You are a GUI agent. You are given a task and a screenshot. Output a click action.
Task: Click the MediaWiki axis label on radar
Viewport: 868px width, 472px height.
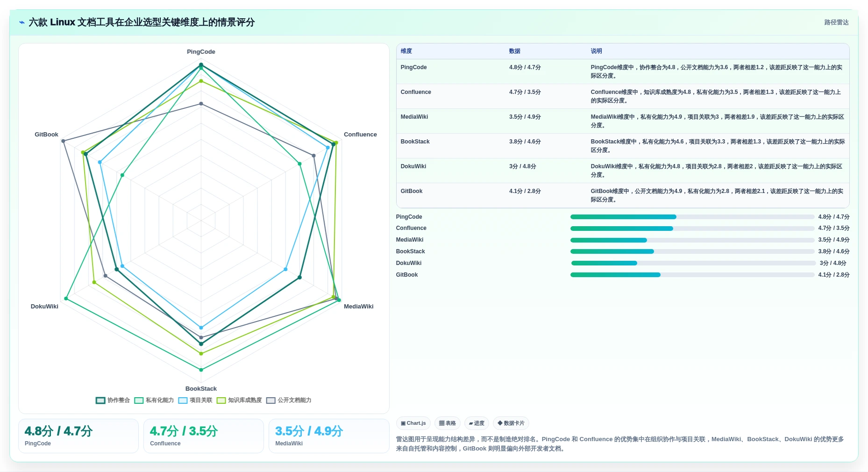359,307
